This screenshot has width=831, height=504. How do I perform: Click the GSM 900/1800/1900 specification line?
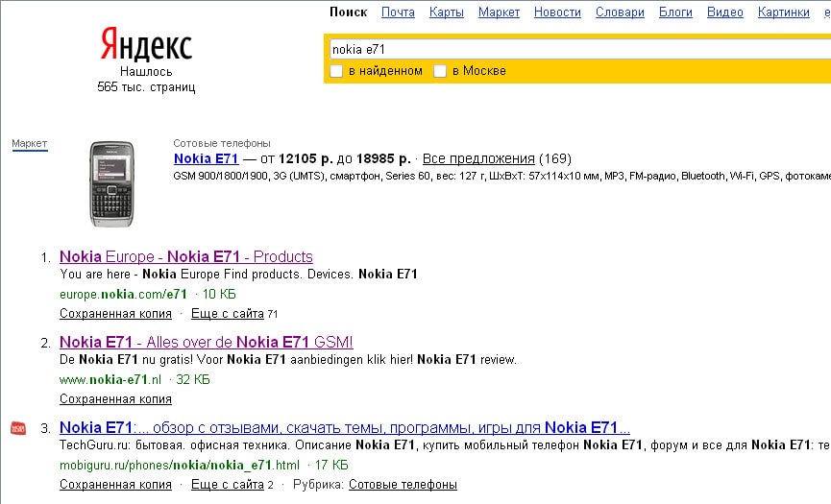501,177
